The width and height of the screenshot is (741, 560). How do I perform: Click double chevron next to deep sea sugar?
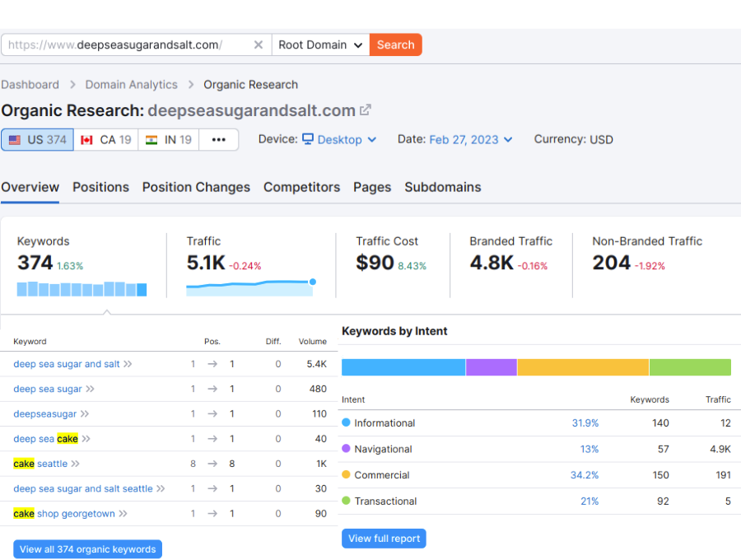(90, 389)
